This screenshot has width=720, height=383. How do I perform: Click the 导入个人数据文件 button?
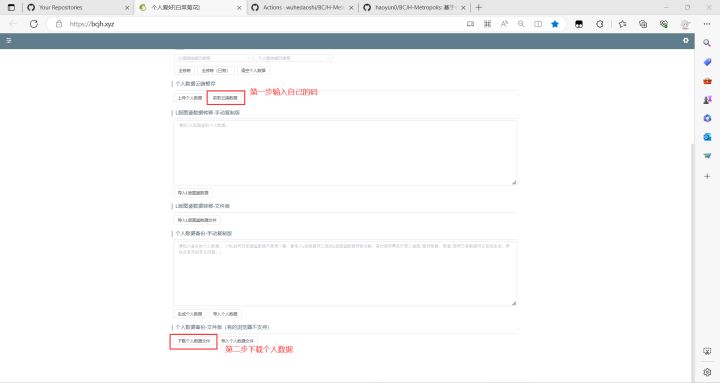(237, 341)
